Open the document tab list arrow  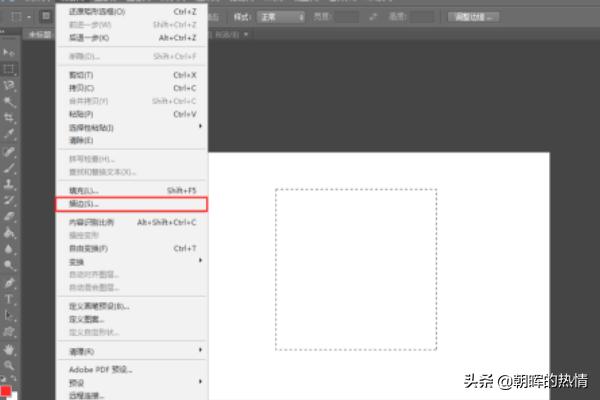[x=246, y=34]
